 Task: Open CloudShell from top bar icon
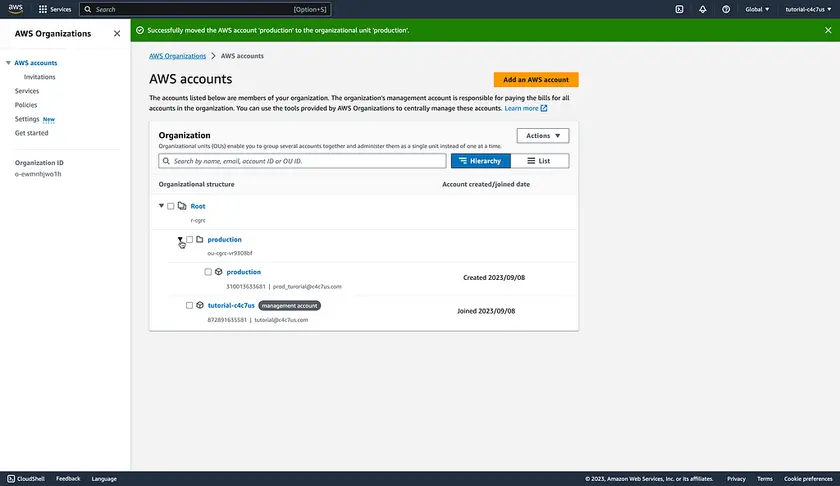(x=679, y=9)
